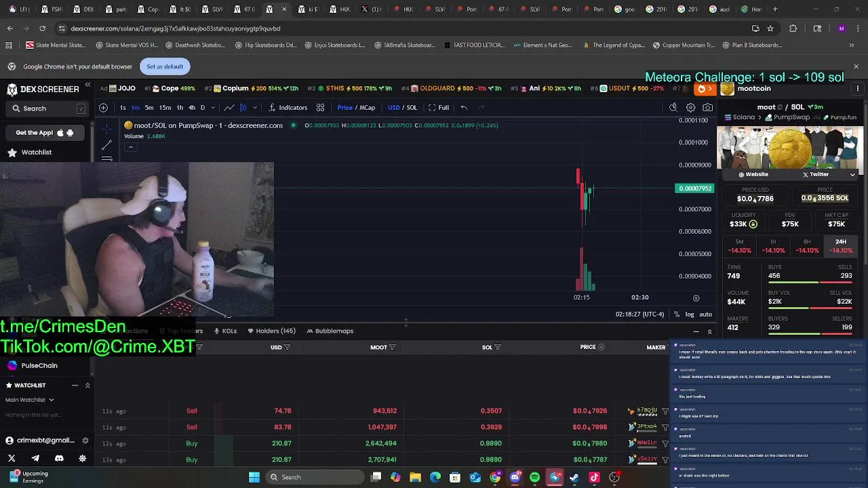Undo the last chart action

coord(464,107)
